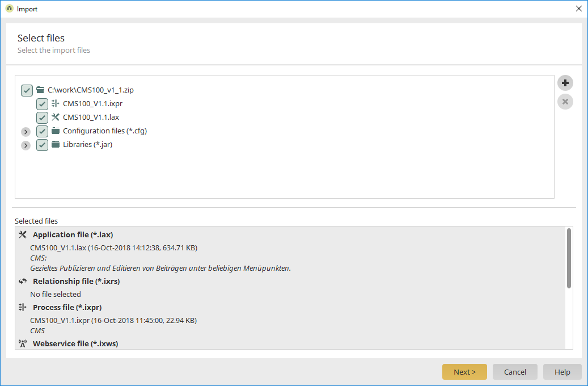
Task: Click the No file selected text
Action: [x=56, y=295]
